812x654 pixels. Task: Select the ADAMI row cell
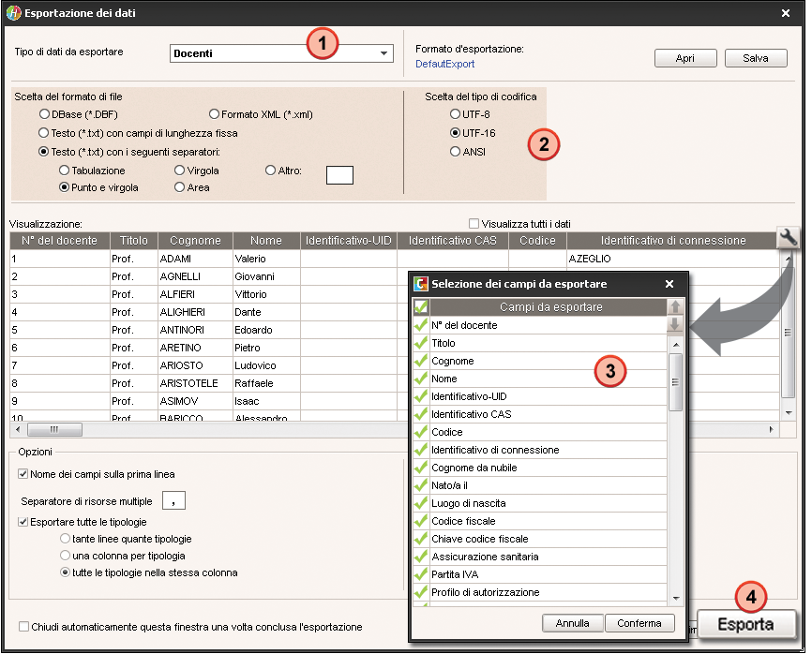[195, 259]
